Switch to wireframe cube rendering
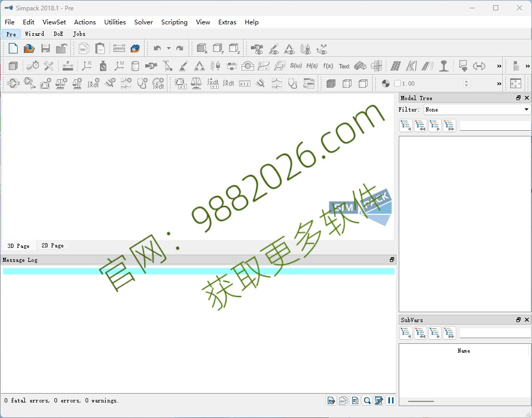532x418 pixels. [347, 83]
